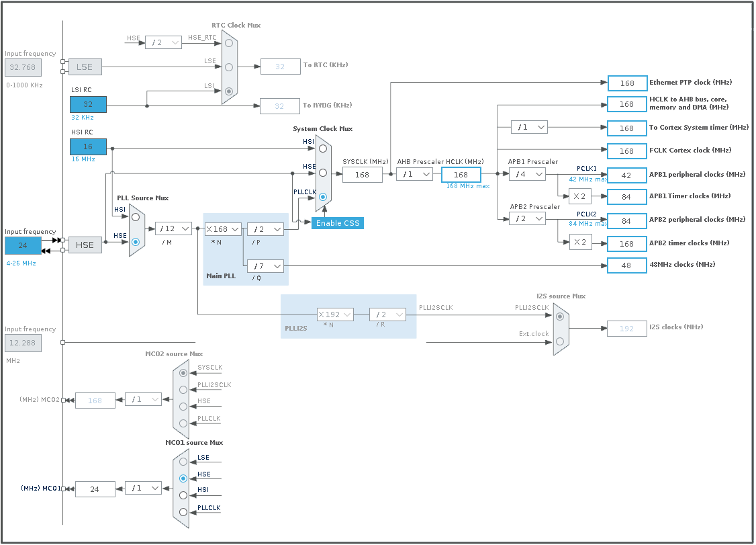This screenshot has height=545, width=756.
Task: Select PLLI2SCLK in I2S source Mux
Action: click(560, 317)
